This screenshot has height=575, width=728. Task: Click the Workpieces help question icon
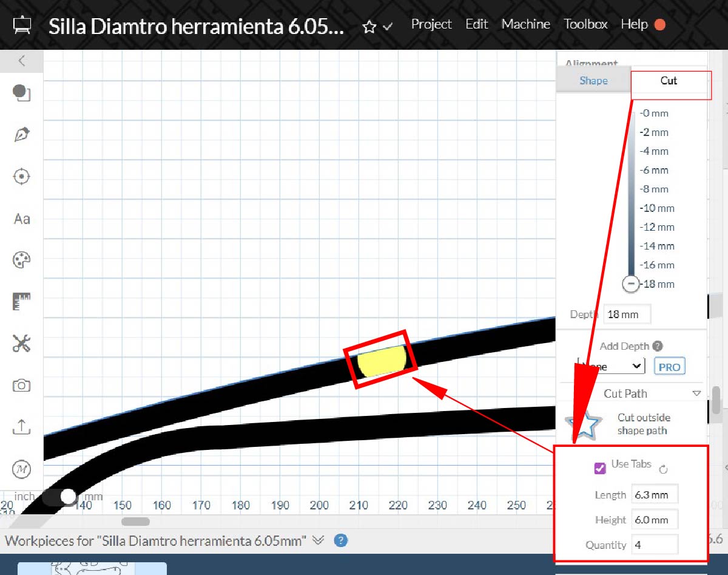pyautogui.click(x=340, y=540)
